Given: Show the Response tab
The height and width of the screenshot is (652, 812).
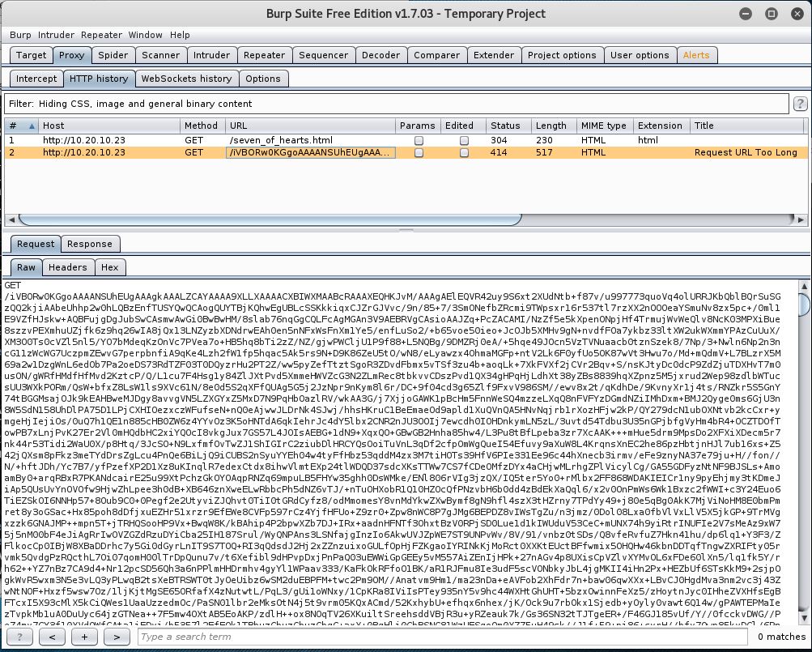Looking at the screenshot, I should pyautogui.click(x=89, y=244).
